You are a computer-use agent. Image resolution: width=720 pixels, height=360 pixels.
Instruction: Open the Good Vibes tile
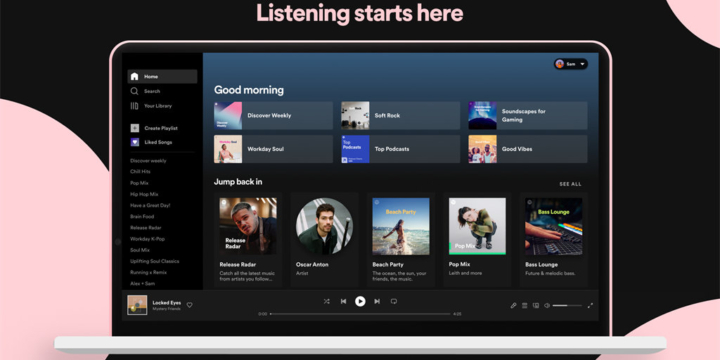click(528, 149)
